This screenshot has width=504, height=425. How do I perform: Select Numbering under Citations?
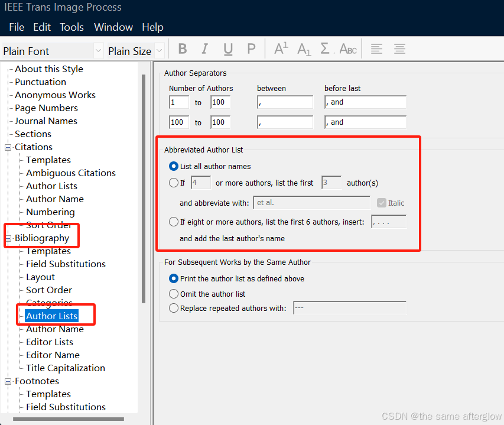pos(50,212)
